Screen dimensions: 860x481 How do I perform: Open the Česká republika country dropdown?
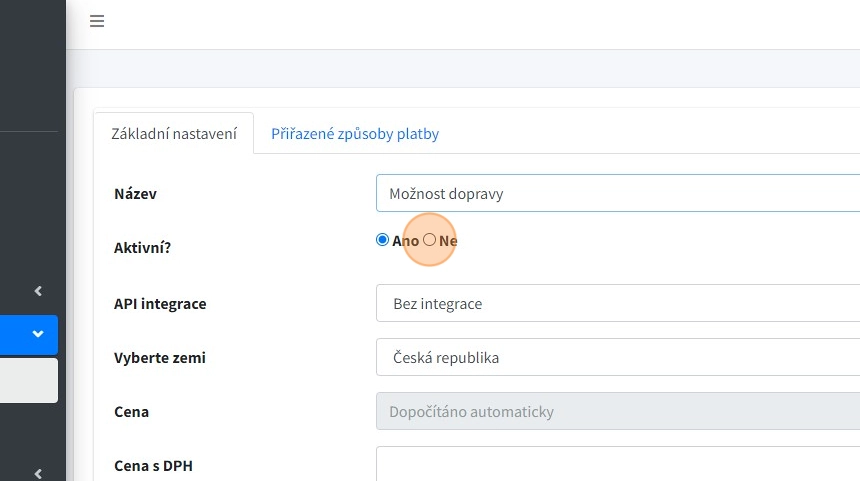point(617,357)
